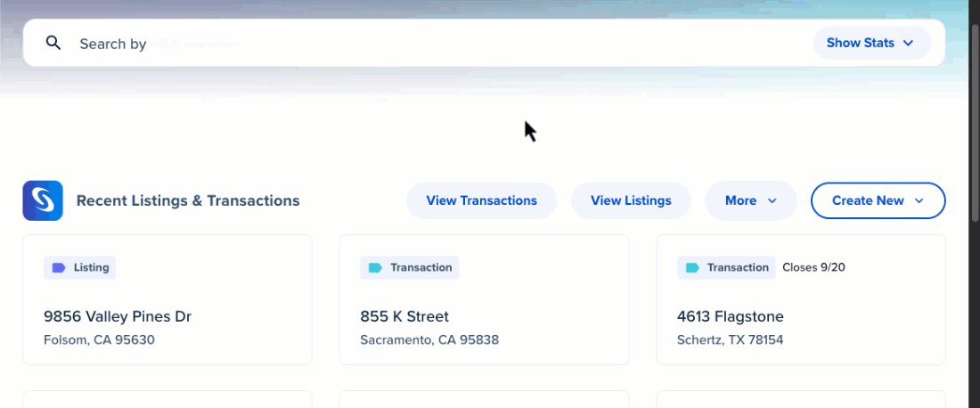Click the blue SkySlope logo icon
Screen dimensions: 980x408
pos(43,200)
